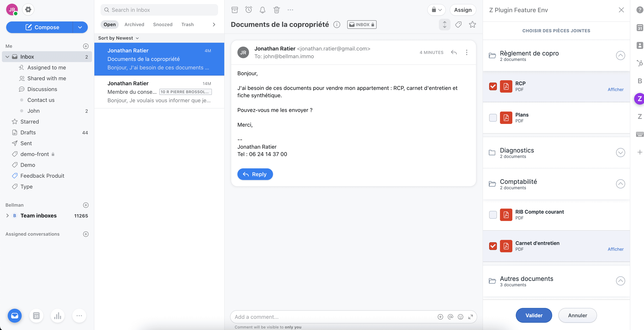Focus the Search in Inbox field

click(x=159, y=10)
